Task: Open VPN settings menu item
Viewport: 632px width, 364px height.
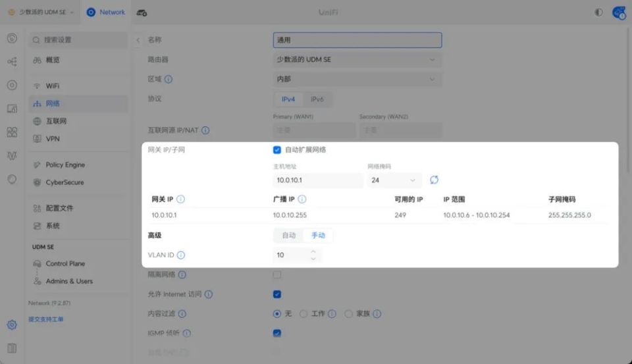Action: tap(78, 139)
